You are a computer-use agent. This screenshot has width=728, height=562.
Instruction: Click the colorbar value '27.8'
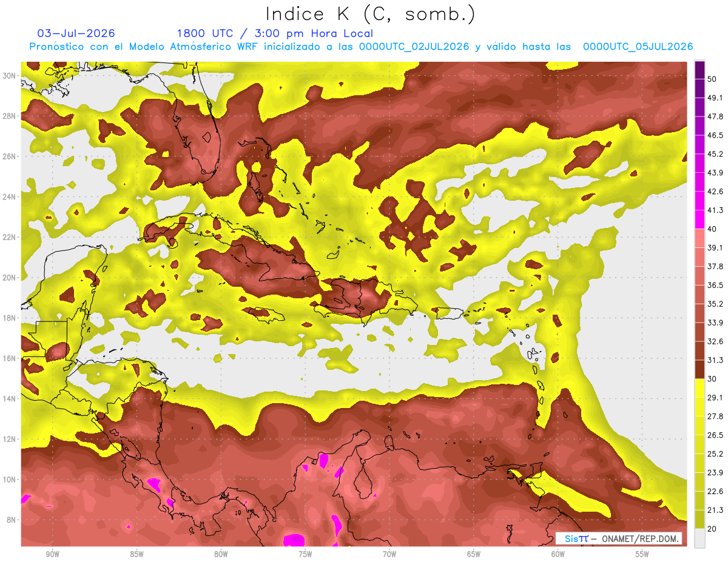pyautogui.click(x=715, y=416)
